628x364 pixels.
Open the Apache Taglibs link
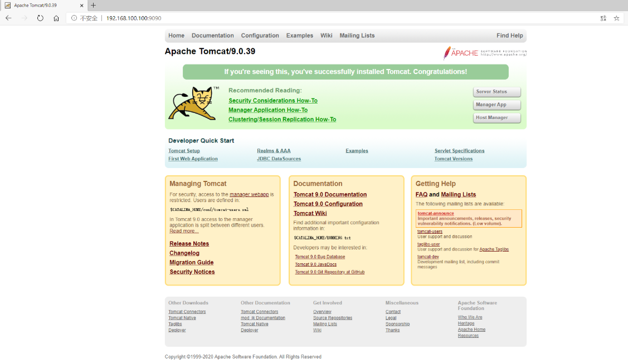(x=494, y=249)
